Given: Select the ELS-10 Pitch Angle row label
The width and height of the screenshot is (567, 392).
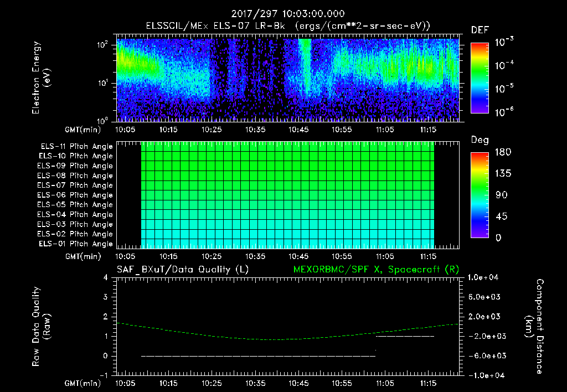Looking at the screenshot, I should click(76, 156).
